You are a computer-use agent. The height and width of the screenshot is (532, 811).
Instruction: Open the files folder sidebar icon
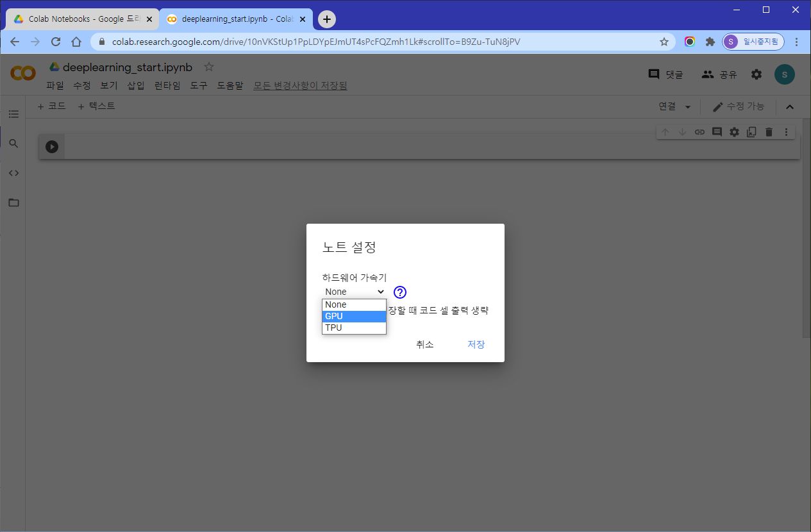pos(13,203)
